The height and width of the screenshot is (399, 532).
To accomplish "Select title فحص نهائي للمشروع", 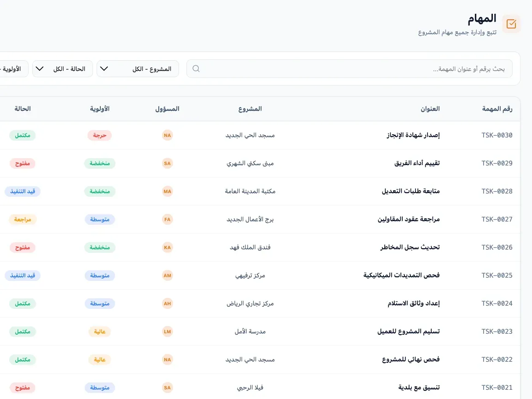I will (411, 359).
